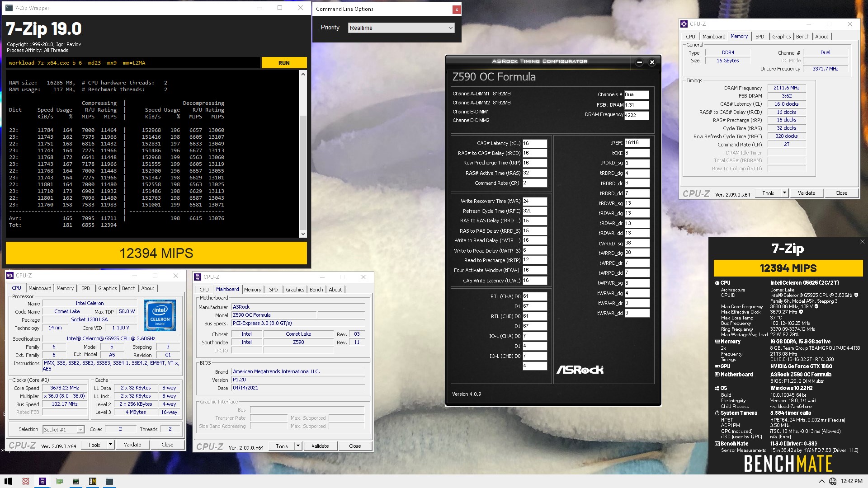The height and width of the screenshot is (488, 868).
Task: Click the CPU-Z taskbar icon
Action: [x=42, y=481]
